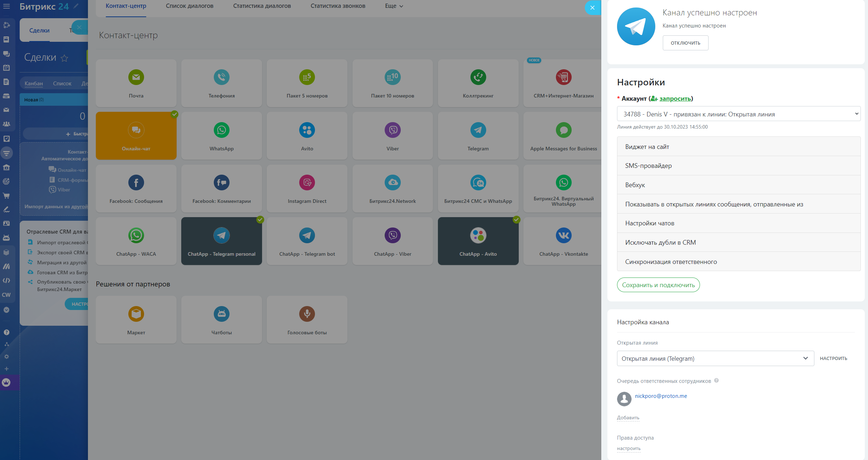Open the Viber channel tile
Image resolution: width=868 pixels, height=460 pixels.
click(x=392, y=136)
